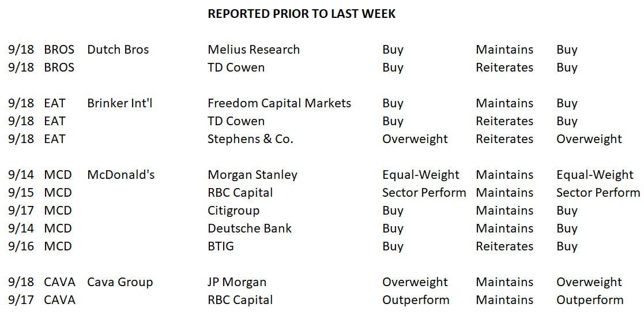Click the Cava Group company name

120,282
